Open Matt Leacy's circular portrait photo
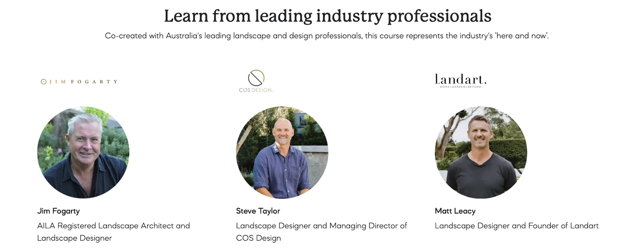This screenshot has height=250, width=644. pyautogui.click(x=481, y=153)
